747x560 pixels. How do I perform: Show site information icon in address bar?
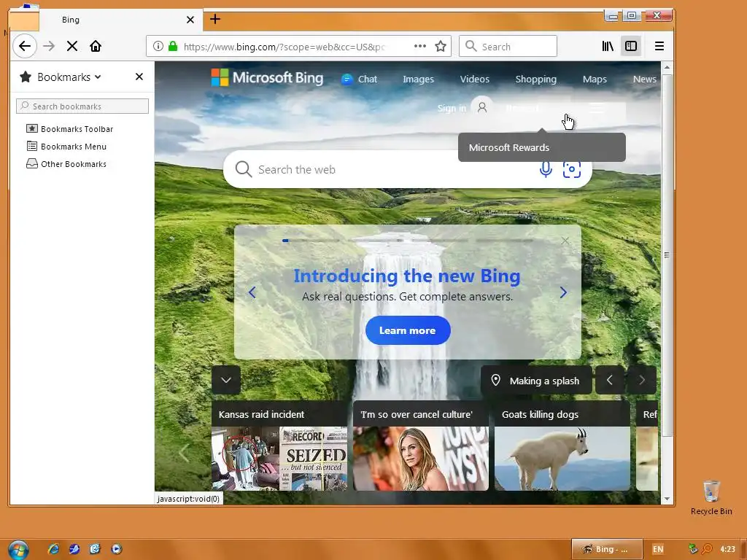click(158, 46)
